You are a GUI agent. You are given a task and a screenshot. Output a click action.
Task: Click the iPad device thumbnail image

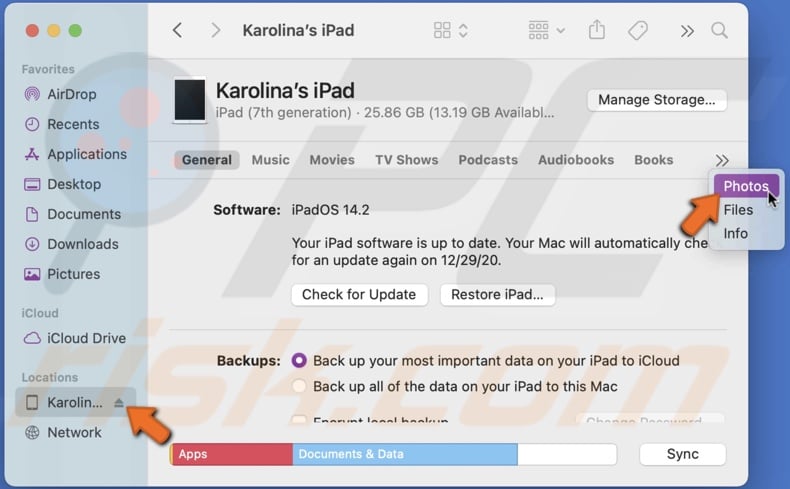(190, 100)
